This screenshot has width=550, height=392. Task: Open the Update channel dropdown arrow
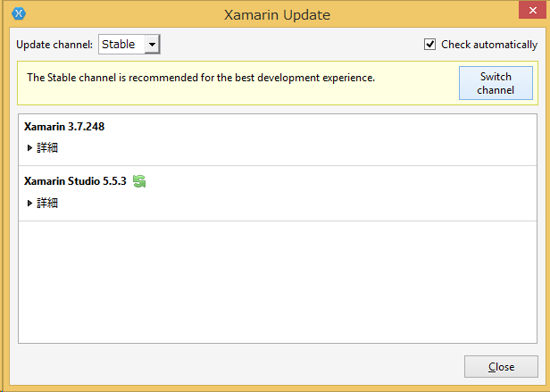tap(152, 44)
